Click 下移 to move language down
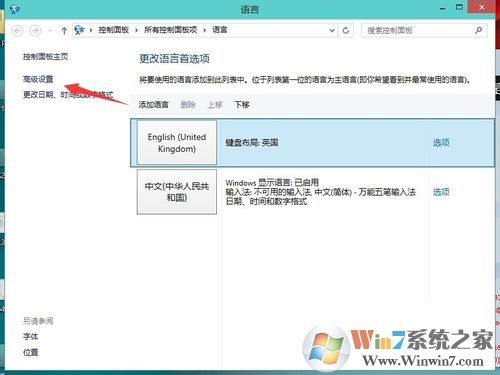500x375 pixels. tap(242, 105)
